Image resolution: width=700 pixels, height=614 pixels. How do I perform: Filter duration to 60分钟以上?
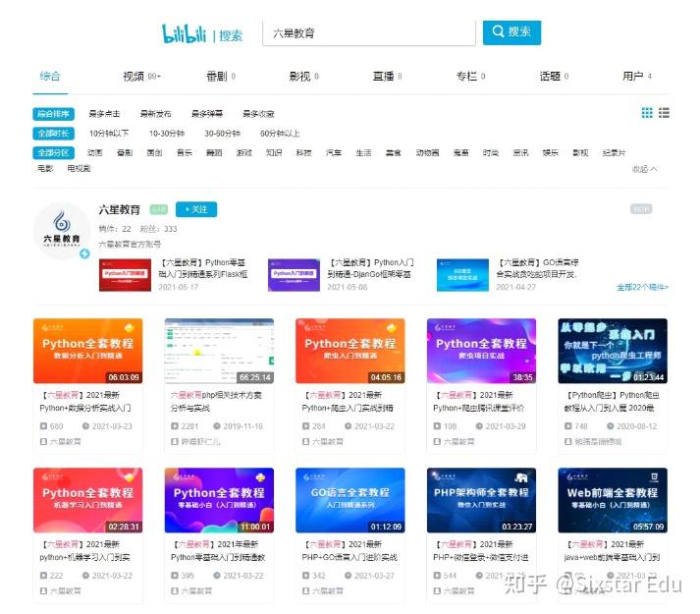click(280, 134)
